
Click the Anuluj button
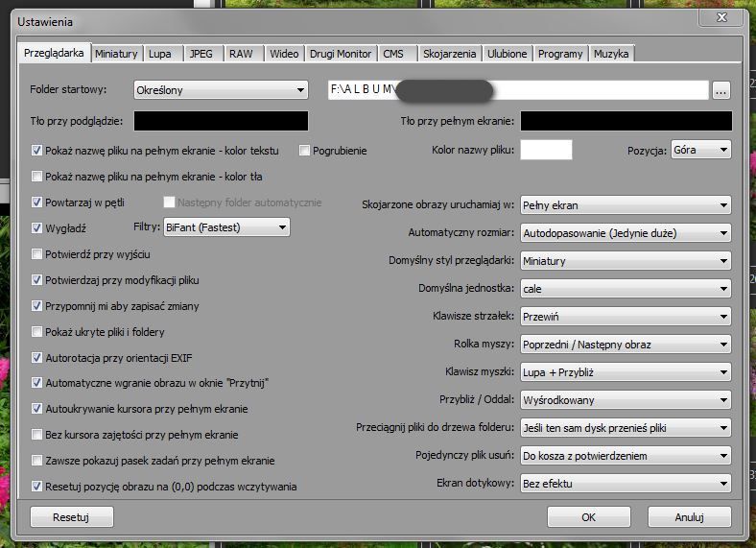pyautogui.click(x=689, y=517)
